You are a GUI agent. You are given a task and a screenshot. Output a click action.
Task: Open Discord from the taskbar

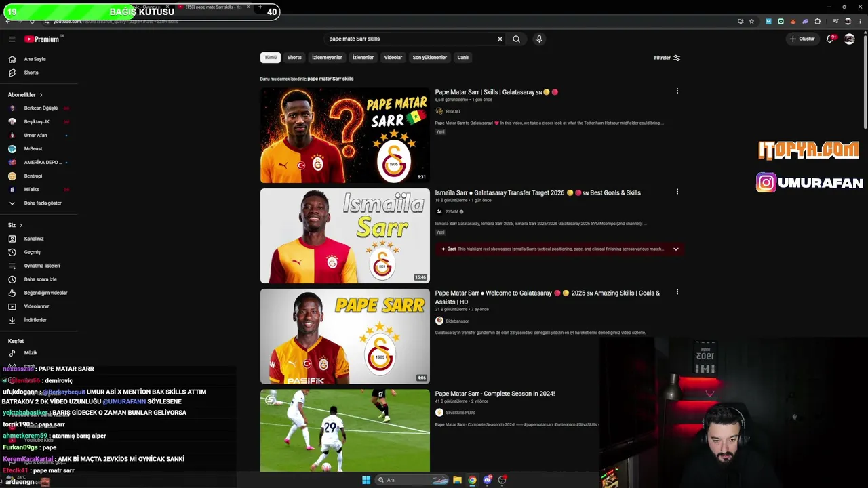(487, 480)
